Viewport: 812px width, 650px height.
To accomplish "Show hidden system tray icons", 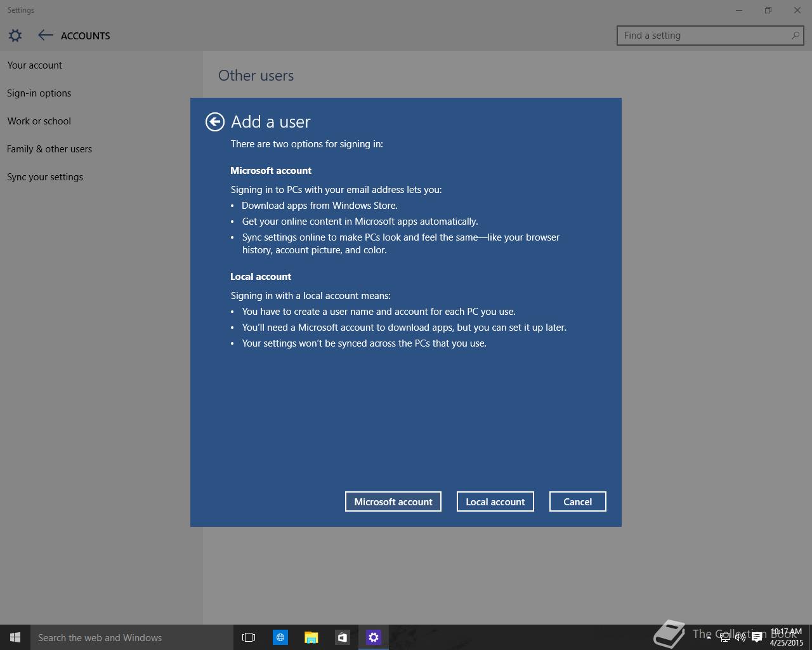I will coord(709,637).
